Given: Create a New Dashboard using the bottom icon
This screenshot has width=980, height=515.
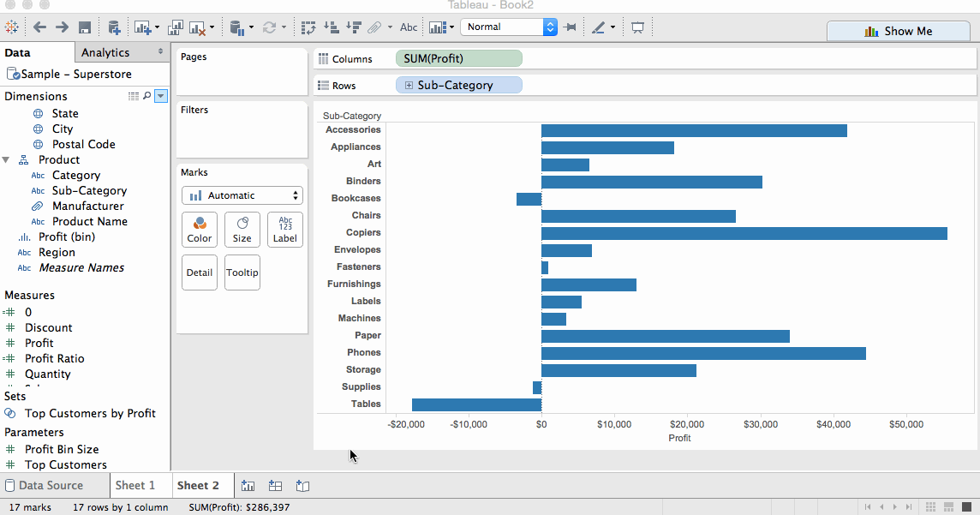Looking at the screenshot, I should point(275,486).
